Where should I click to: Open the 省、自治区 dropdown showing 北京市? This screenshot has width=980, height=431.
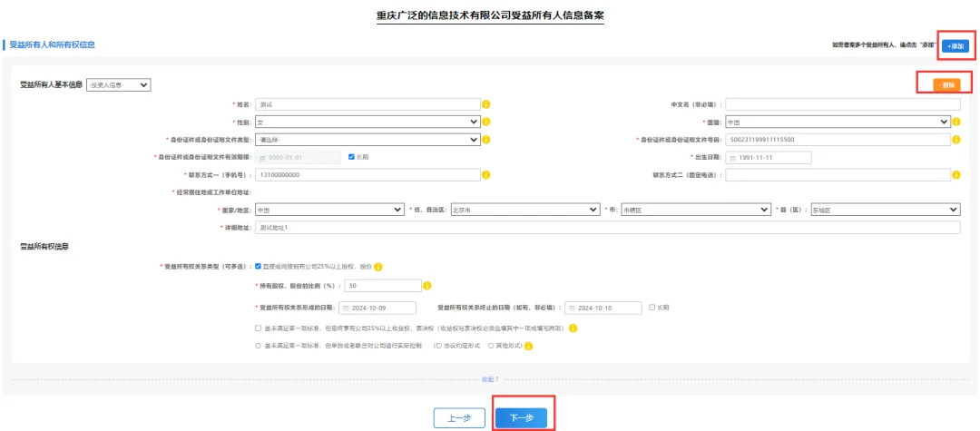tap(524, 210)
